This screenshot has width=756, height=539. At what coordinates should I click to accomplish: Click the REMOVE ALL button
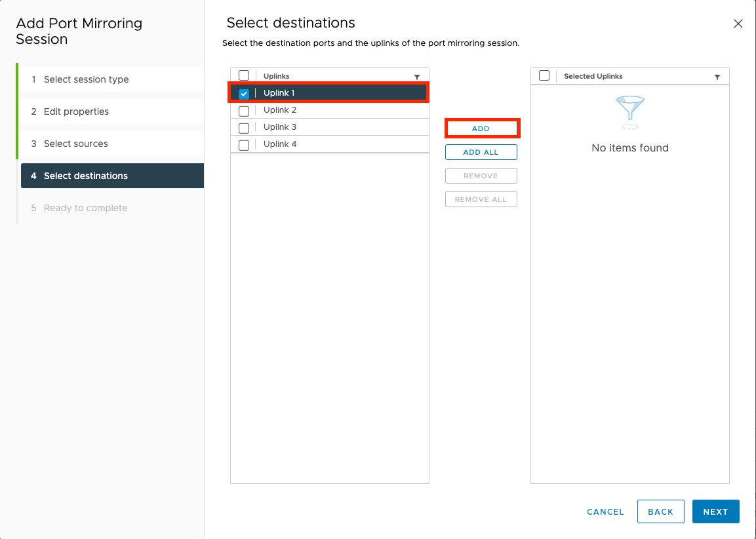point(481,199)
